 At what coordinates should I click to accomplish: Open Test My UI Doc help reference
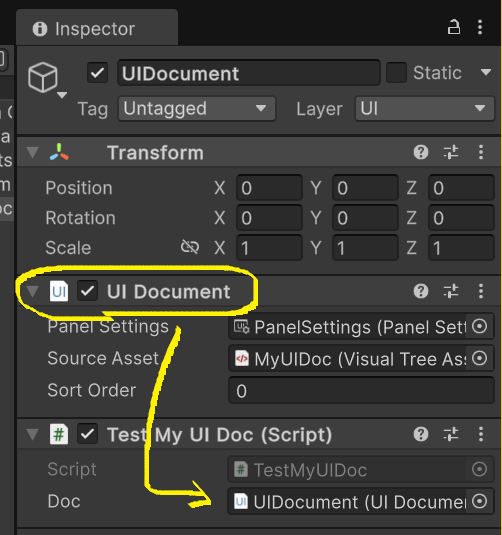coord(421,434)
